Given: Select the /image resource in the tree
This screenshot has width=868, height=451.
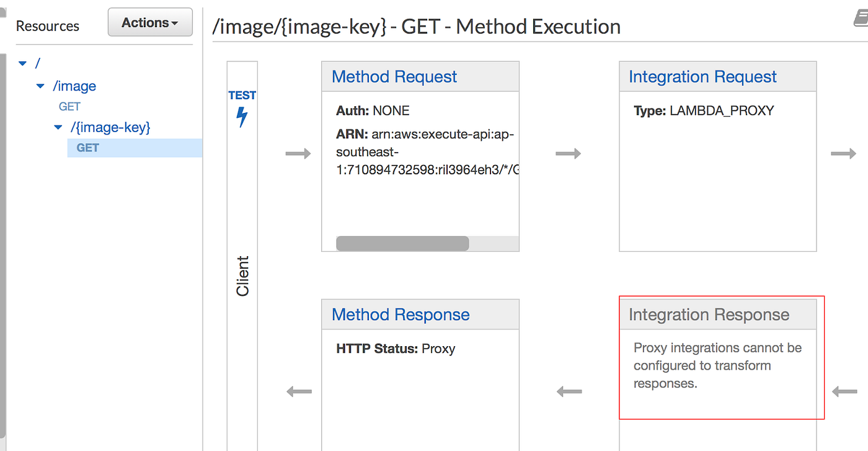Looking at the screenshot, I should coord(74,86).
